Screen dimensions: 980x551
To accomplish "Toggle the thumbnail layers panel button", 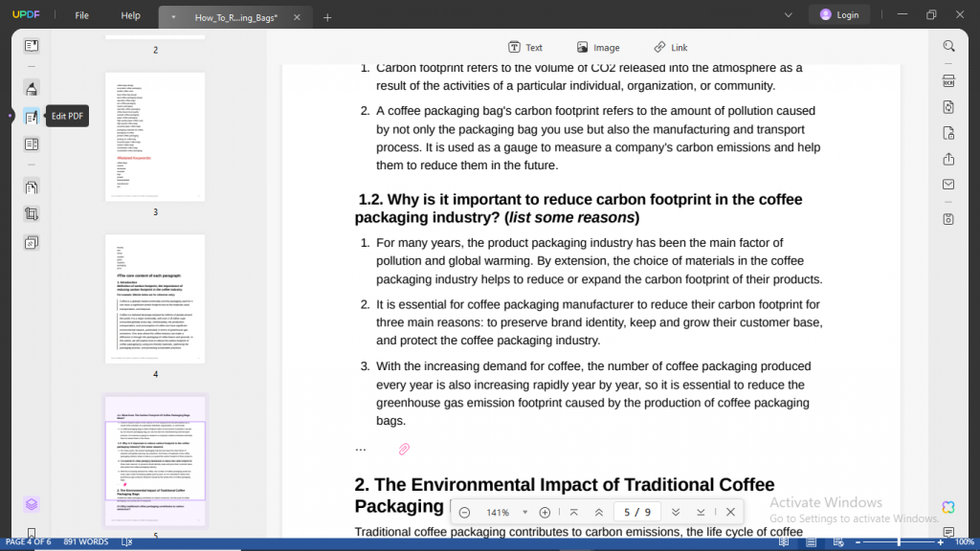I will click(32, 504).
